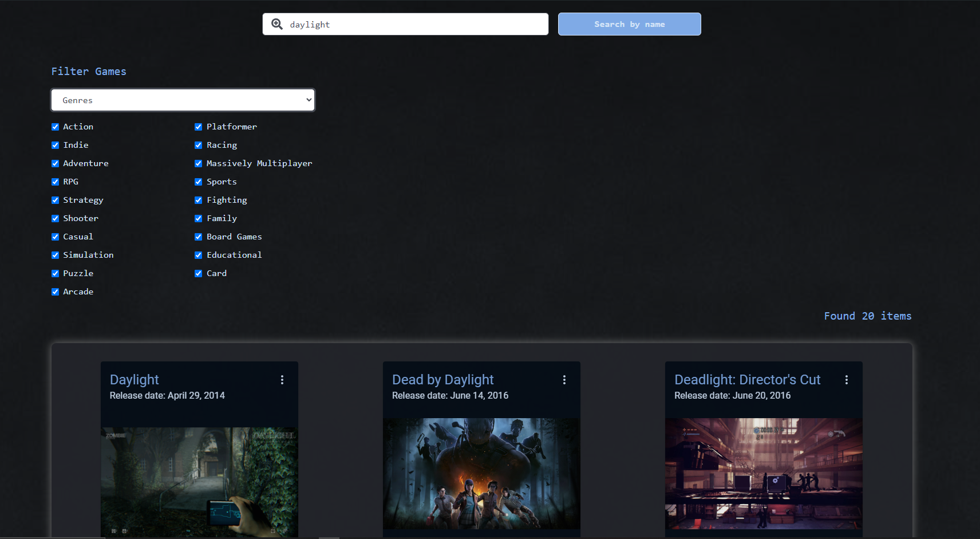Open the Daylight card options menu
Viewport: 980px width, 539px height.
(282, 380)
